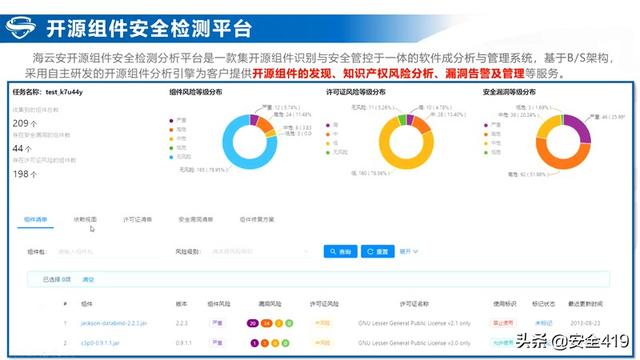Toggle purple 严重 legend in 安全漏洞等级分布
This screenshot has width=640, height=360.
(493, 125)
